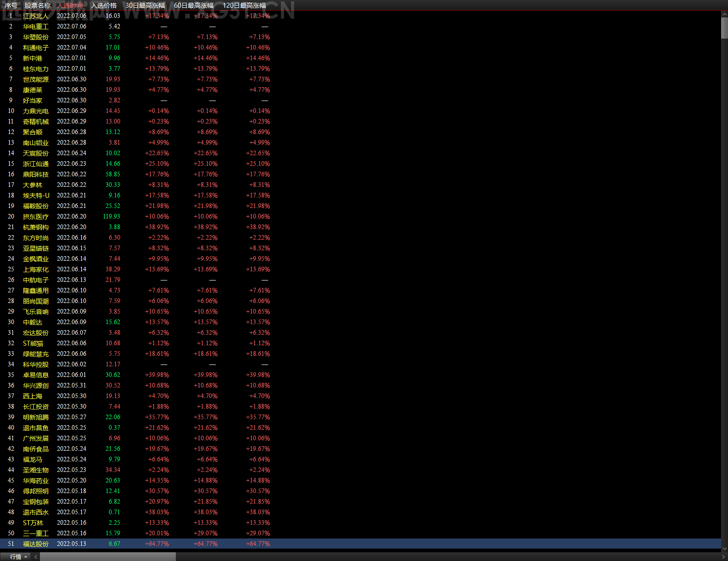Screen dimensions: 728x561
Task: Sort by 30日最高涨幅 column header
Action: point(145,6)
